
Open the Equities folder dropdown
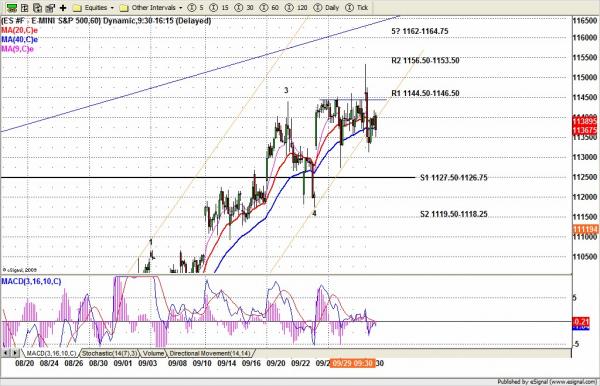(94, 7)
